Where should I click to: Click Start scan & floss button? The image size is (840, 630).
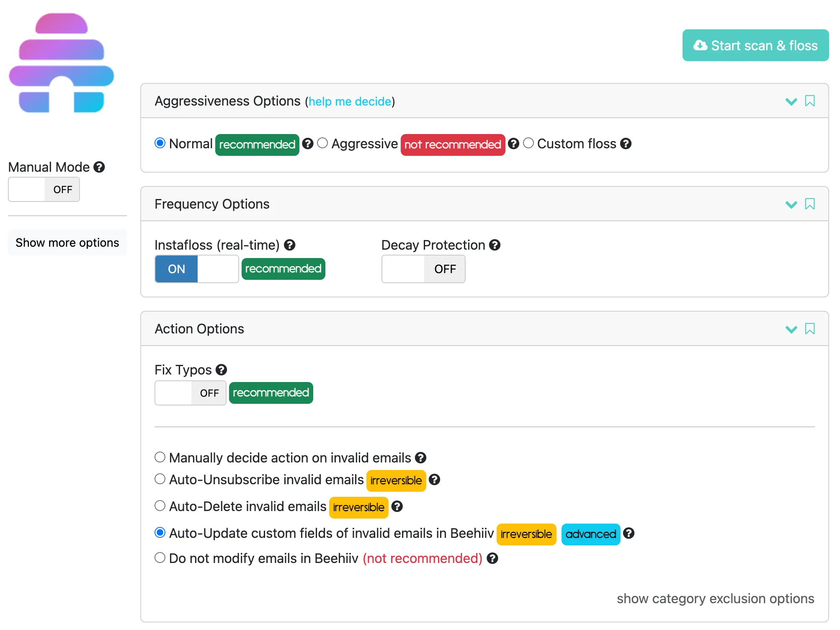click(x=755, y=45)
